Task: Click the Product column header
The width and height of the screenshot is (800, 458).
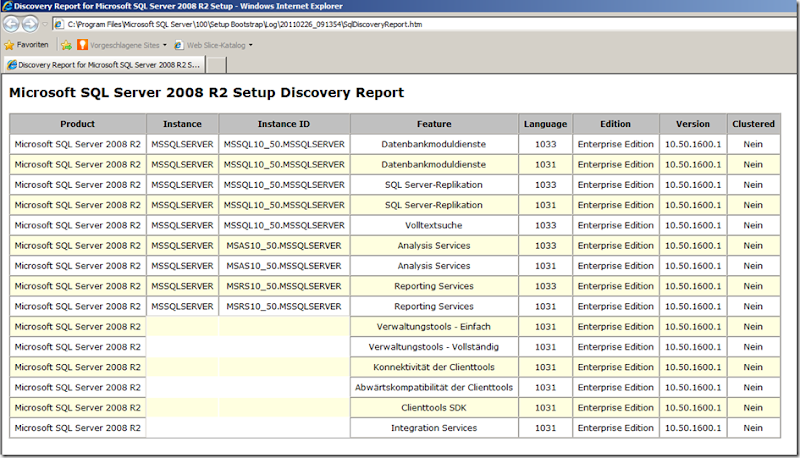Action: (78, 124)
